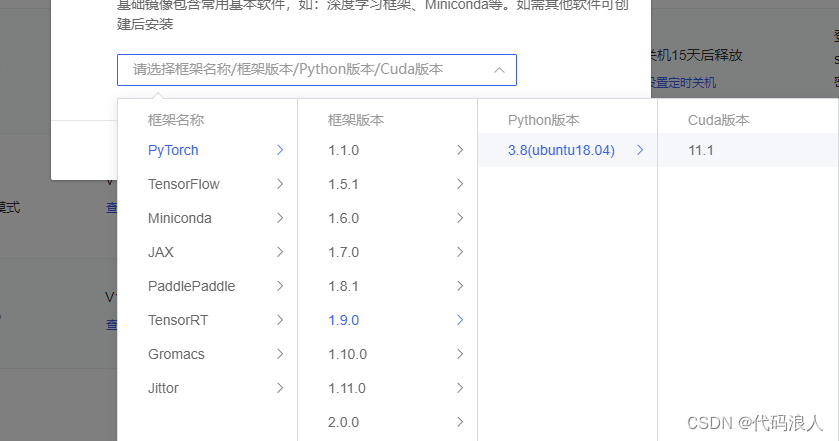Image resolution: width=839 pixels, height=441 pixels.
Task: Expand Gromacs row chevron arrow
Action: (280, 354)
